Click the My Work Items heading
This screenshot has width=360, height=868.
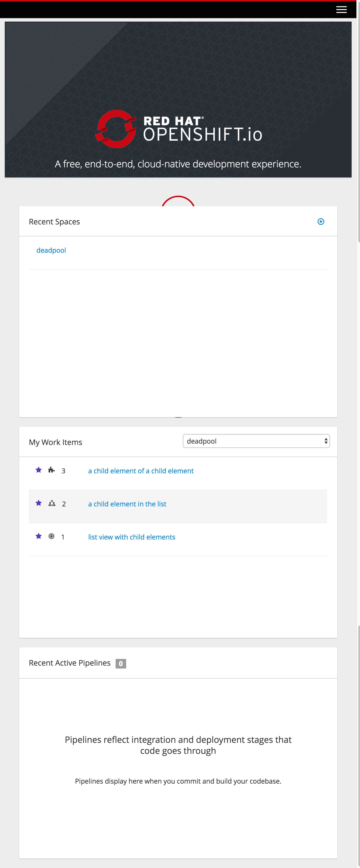[56, 442]
